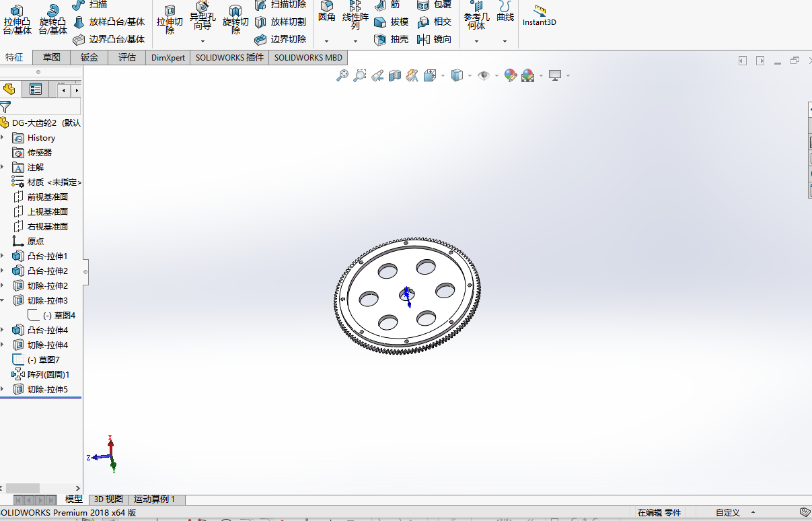The width and height of the screenshot is (812, 521).
Task: Toggle Instant3D mode
Action: tap(540, 15)
